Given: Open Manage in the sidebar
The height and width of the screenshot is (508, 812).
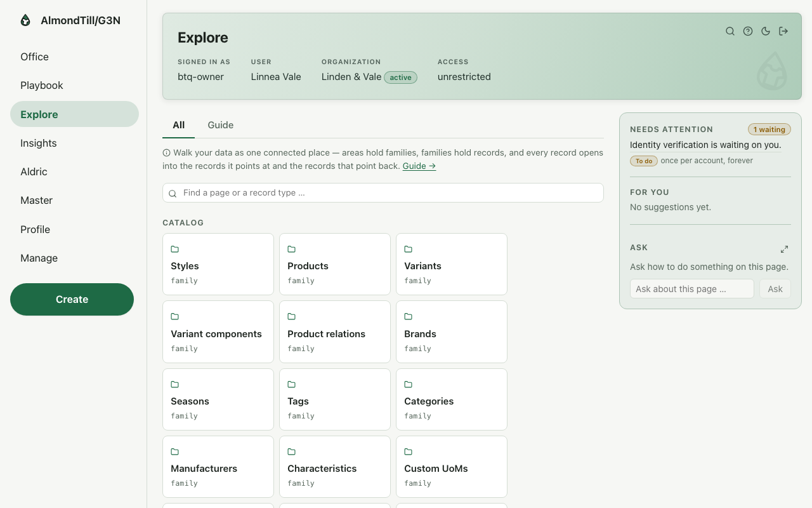Looking at the screenshot, I should coord(74,258).
